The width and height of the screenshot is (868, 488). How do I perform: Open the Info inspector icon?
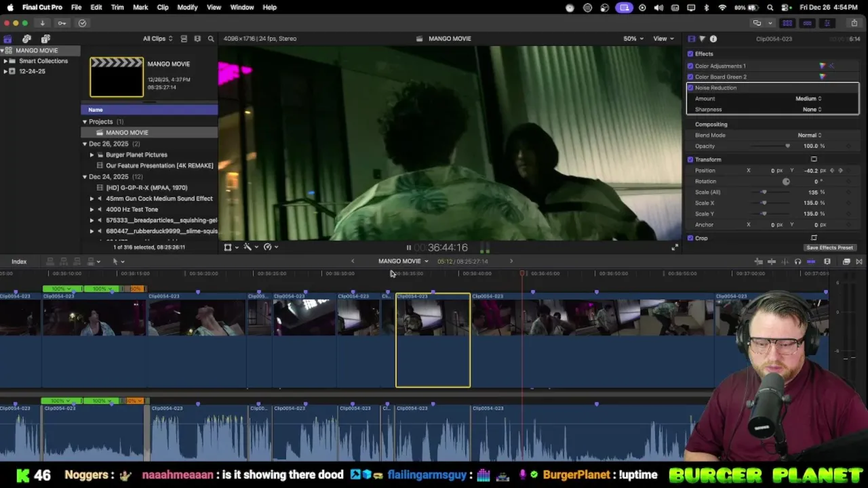click(713, 39)
